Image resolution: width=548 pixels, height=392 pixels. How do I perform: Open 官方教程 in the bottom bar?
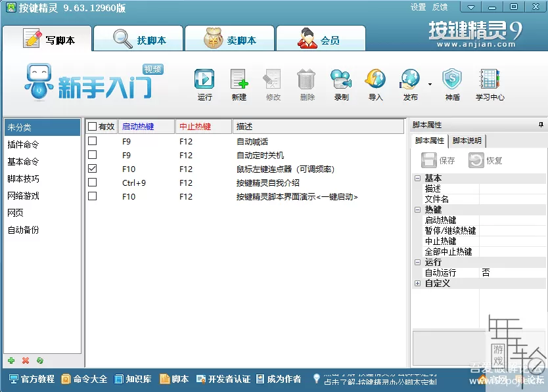[x=32, y=379]
